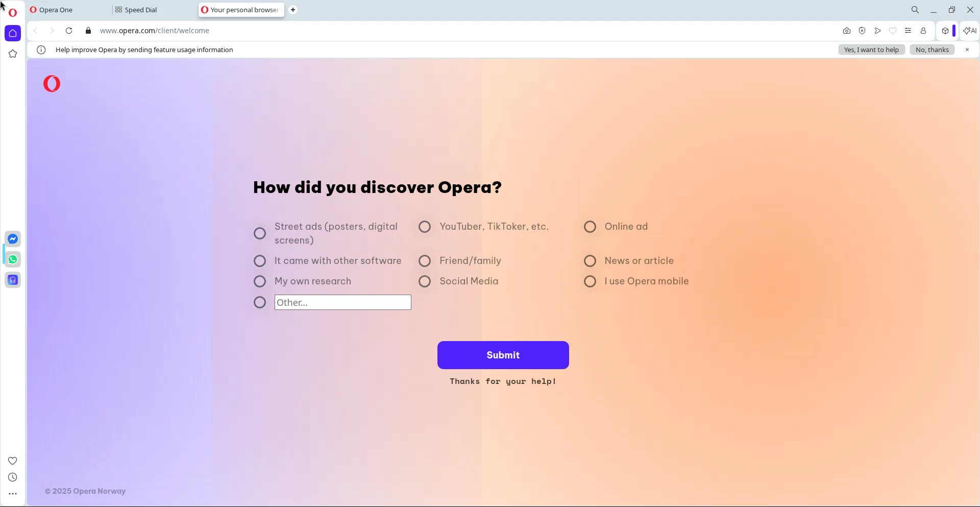Open History from the sidebar clock icon
The height and width of the screenshot is (507, 980).
[x=13, y=477]
